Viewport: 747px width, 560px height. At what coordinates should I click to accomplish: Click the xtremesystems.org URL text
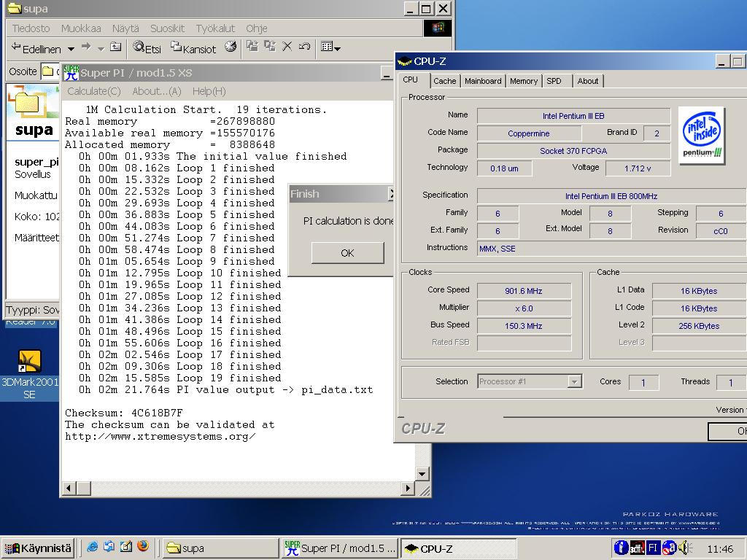pos(160,437)
